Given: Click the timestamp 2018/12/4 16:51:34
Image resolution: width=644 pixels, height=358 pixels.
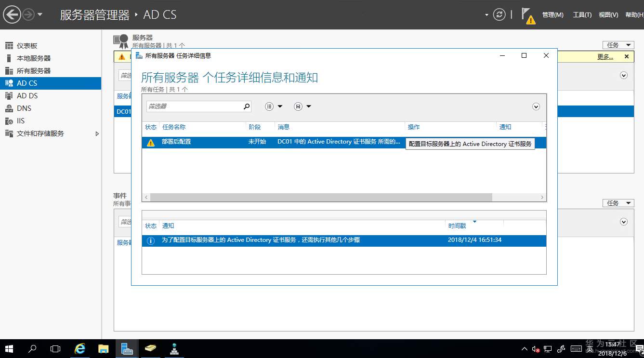Looking at the screenshot, I should (x=475, y=240).
